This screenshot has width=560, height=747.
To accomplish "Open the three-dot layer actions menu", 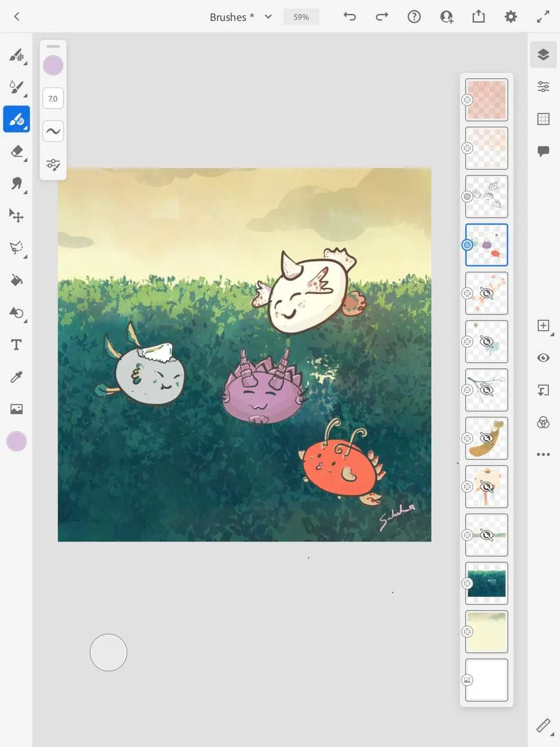I will [x=543, y=454].
